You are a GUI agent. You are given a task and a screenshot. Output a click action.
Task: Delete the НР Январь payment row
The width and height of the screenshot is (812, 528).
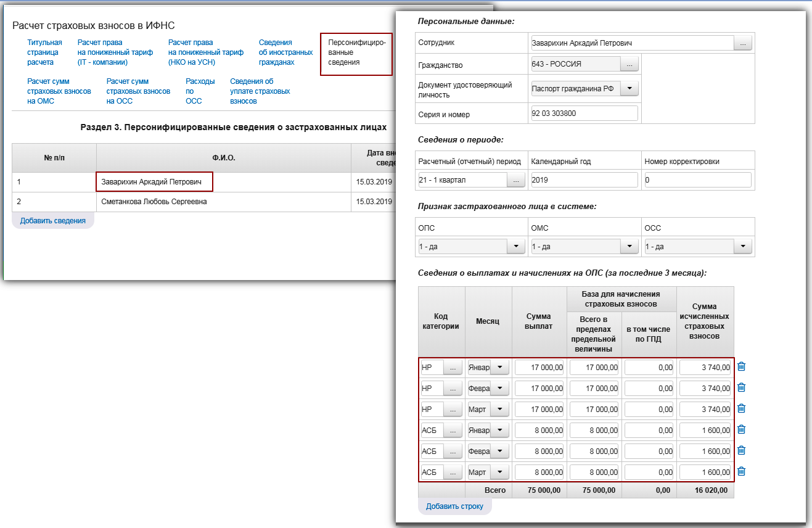coord(742,366)
